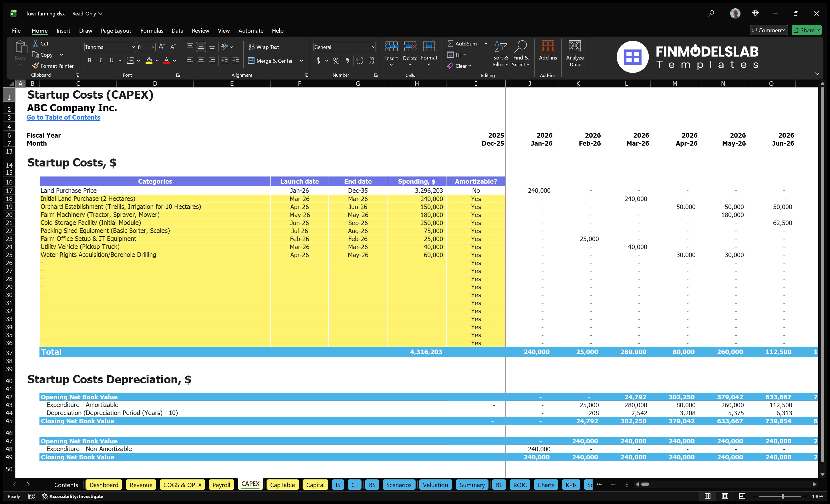Switch to the Formulas ribbon tab

[x=152, y=30]
